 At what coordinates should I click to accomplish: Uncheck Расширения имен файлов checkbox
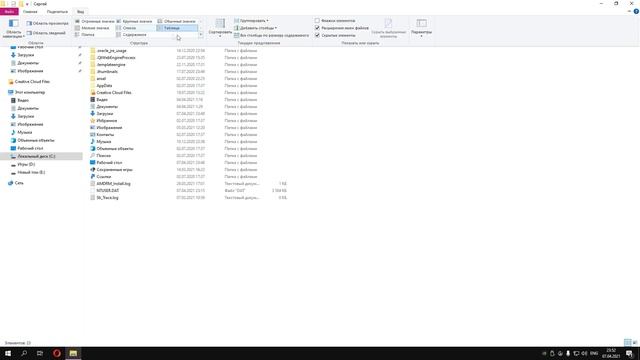317,28
